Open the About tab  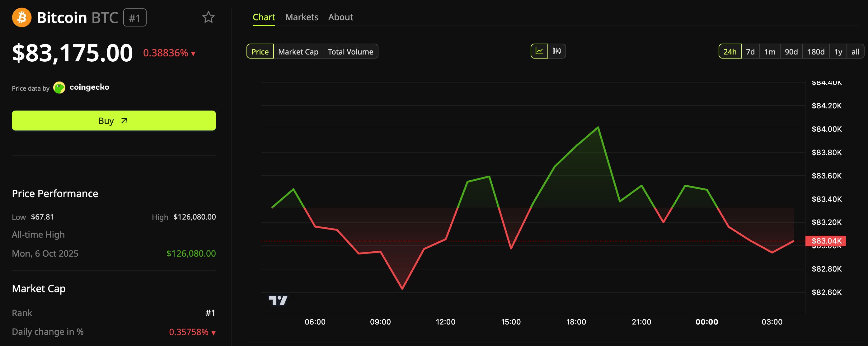(341, 17)
